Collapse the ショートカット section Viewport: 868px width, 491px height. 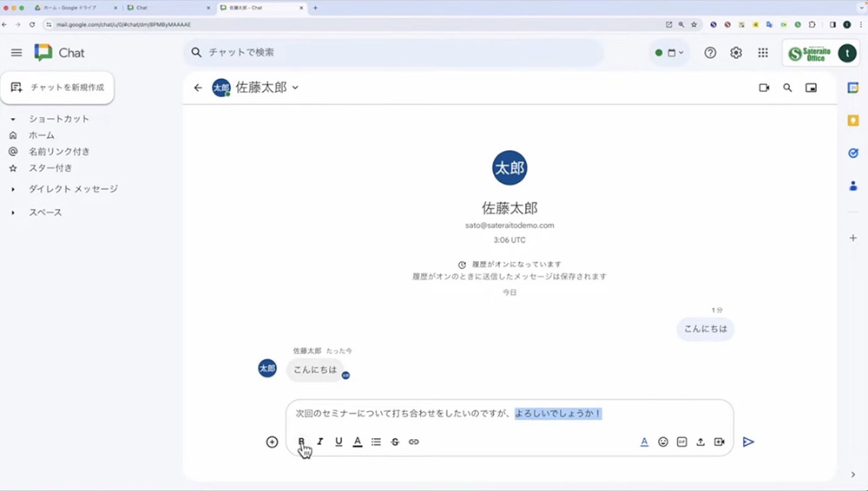13,119
